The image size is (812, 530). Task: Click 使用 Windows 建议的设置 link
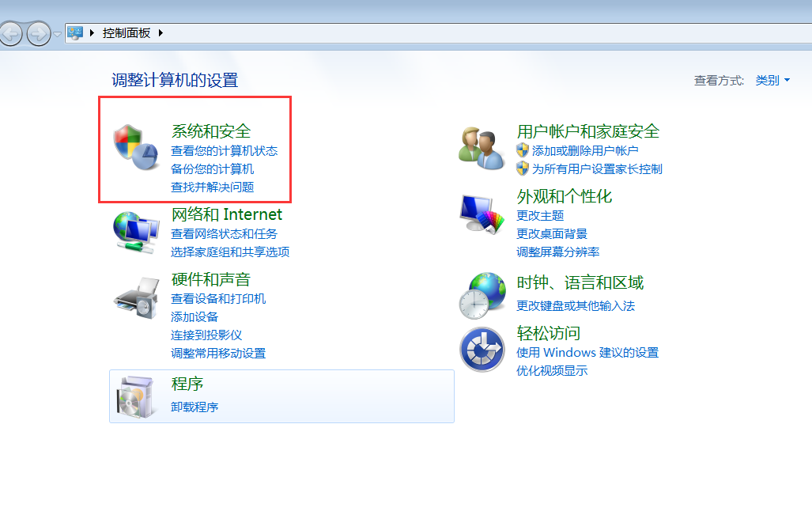(587, 352)
